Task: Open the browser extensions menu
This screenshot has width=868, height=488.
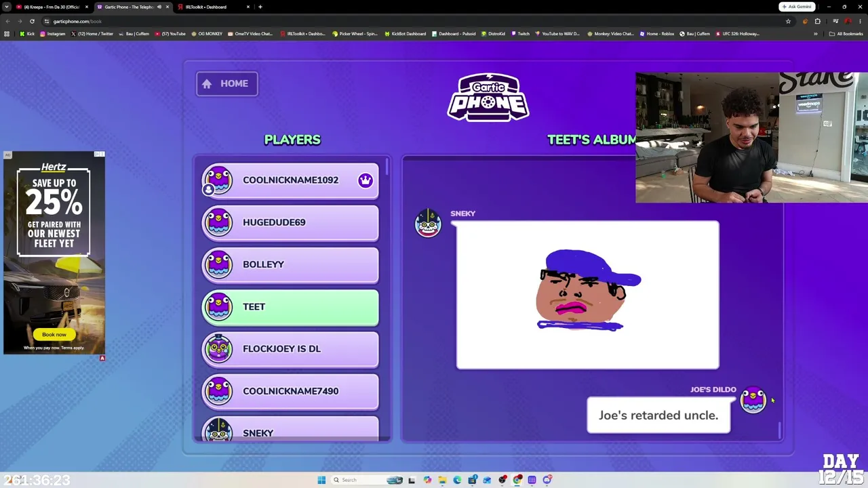Action: (x=817, y=21)
